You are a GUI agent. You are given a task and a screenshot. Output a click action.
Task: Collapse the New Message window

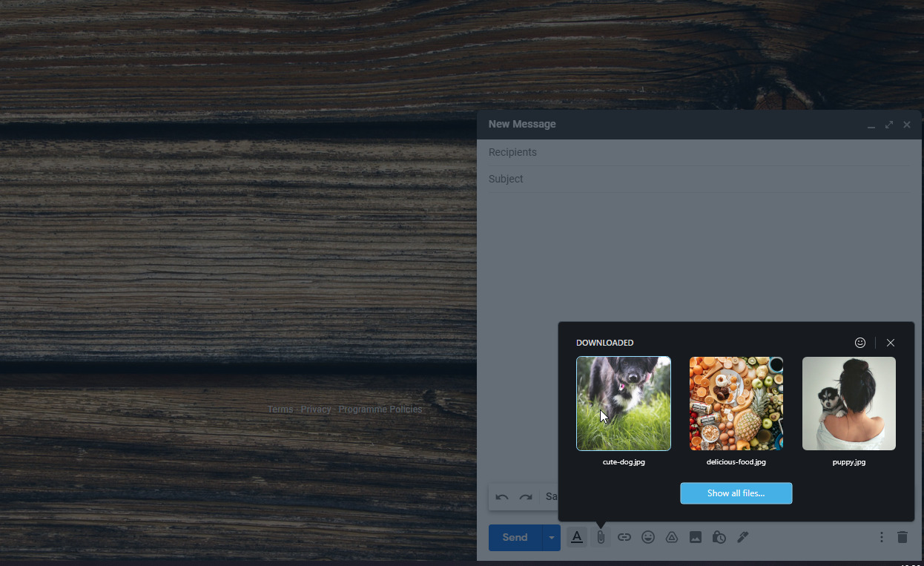(871, 125)
